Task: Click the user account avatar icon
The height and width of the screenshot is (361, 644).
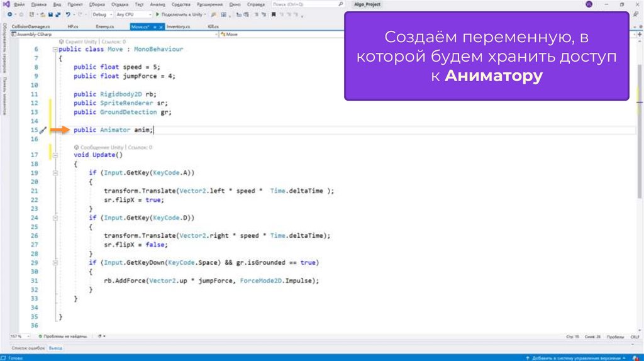Action: click(589, 4)
